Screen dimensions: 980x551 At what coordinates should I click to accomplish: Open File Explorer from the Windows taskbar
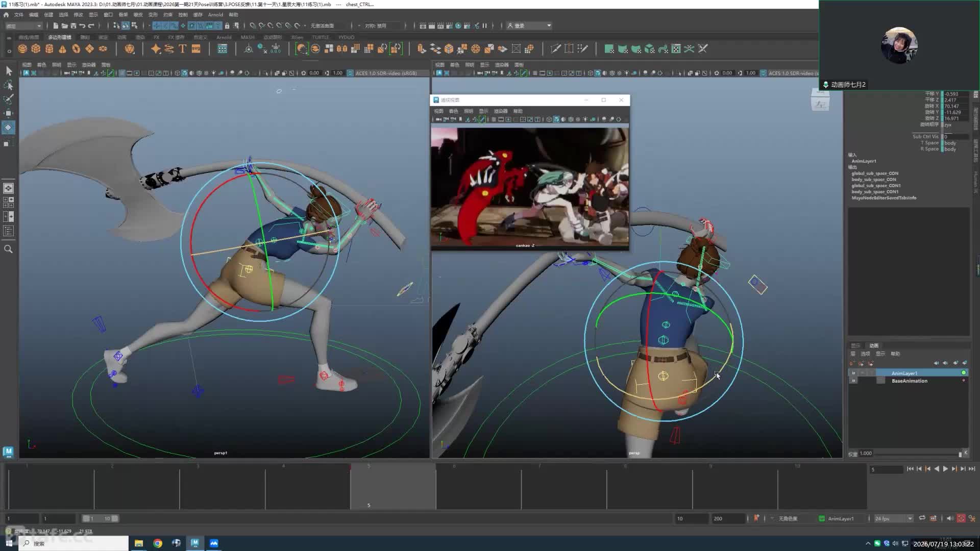pyautogui.click(x=139, y=543)
